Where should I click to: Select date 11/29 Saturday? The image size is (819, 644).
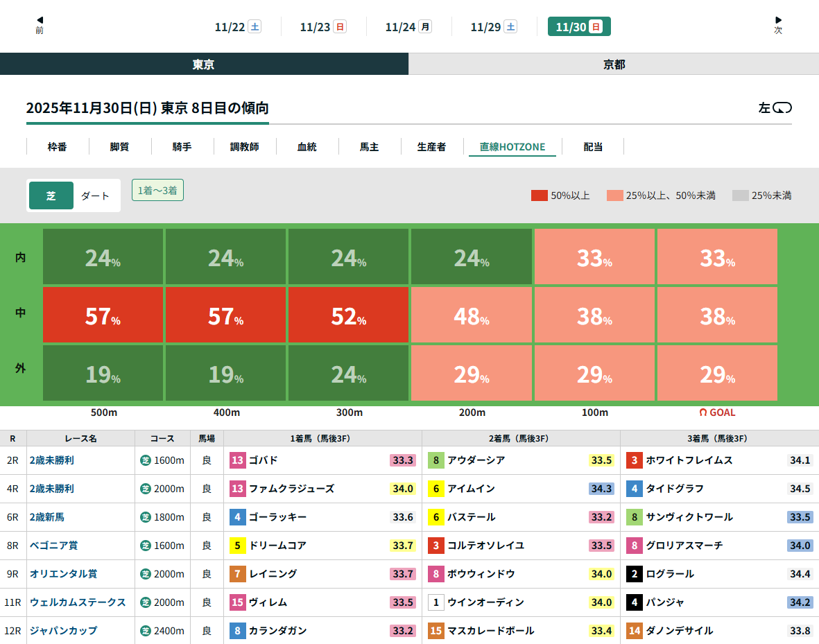coord(494,26)
